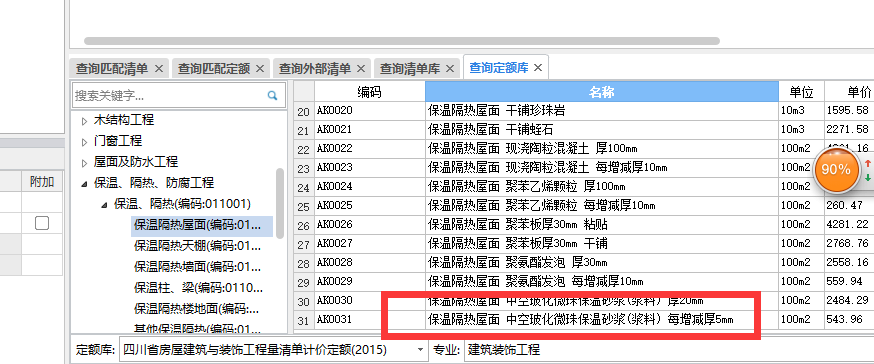Tick the checkbox under 附加 column

pos(42,223)
